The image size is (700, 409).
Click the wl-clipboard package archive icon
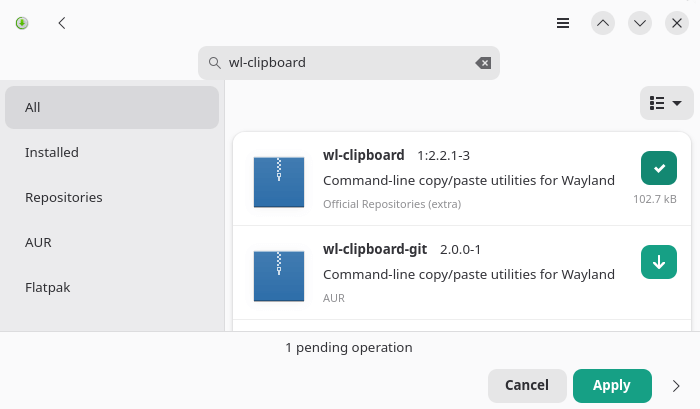pos(278,182)
